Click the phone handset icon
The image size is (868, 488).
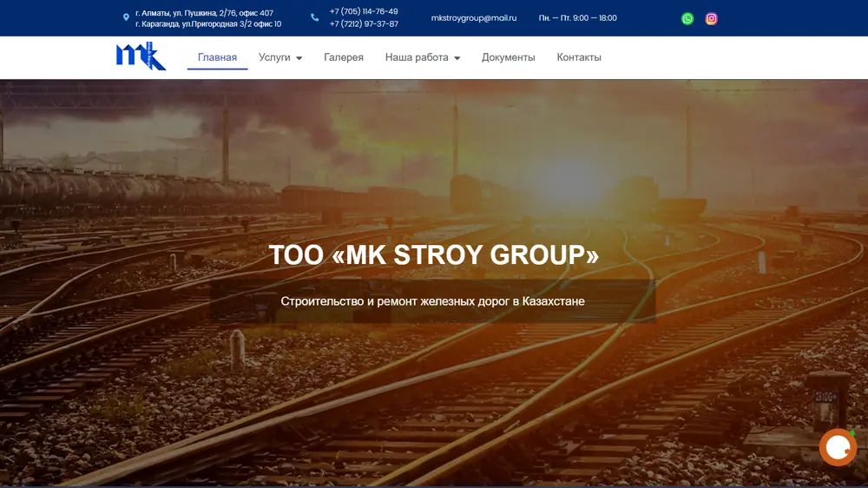point(314,17)
